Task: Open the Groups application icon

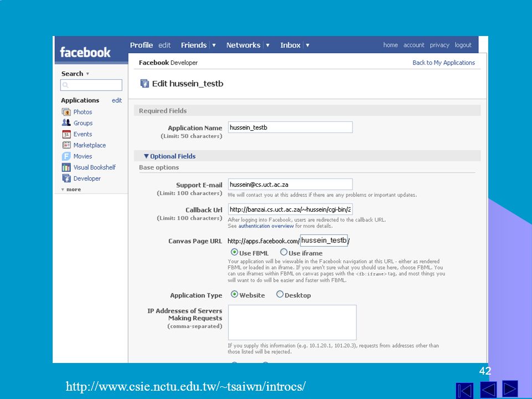Action: click(66, 123)
